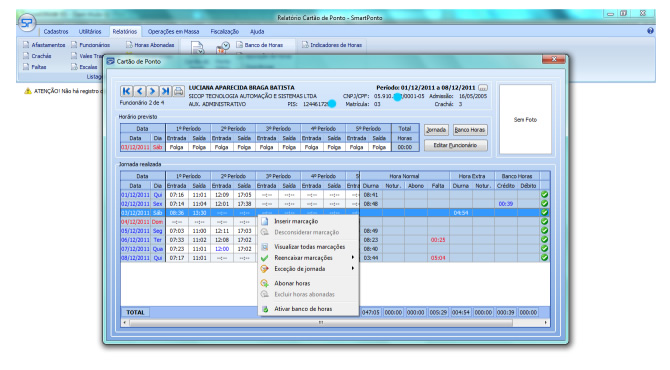The height and width of the screenshot is (370, 670).
Task: Click the SmartPonto application logo button
Action: (27, 23)
